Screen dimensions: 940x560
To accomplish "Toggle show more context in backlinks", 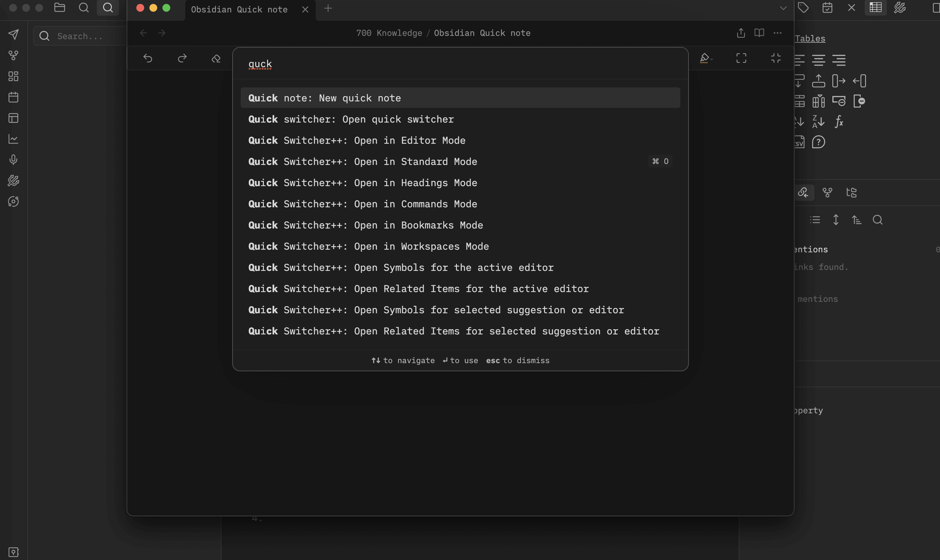I will [836, 220].
